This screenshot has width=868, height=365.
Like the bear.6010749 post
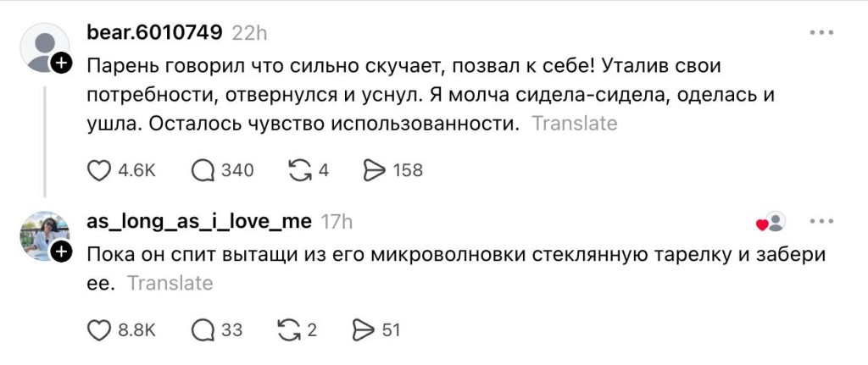(100, 170)
